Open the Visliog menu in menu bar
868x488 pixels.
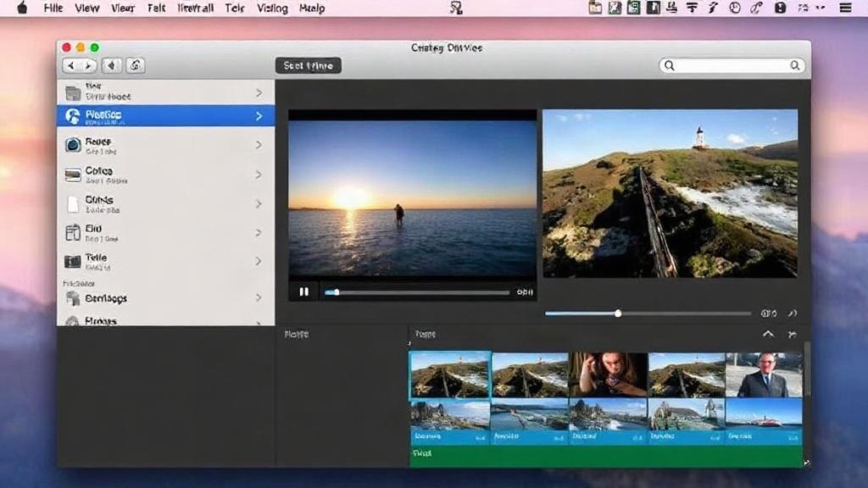pyautogui.click(x=272, y=8)
